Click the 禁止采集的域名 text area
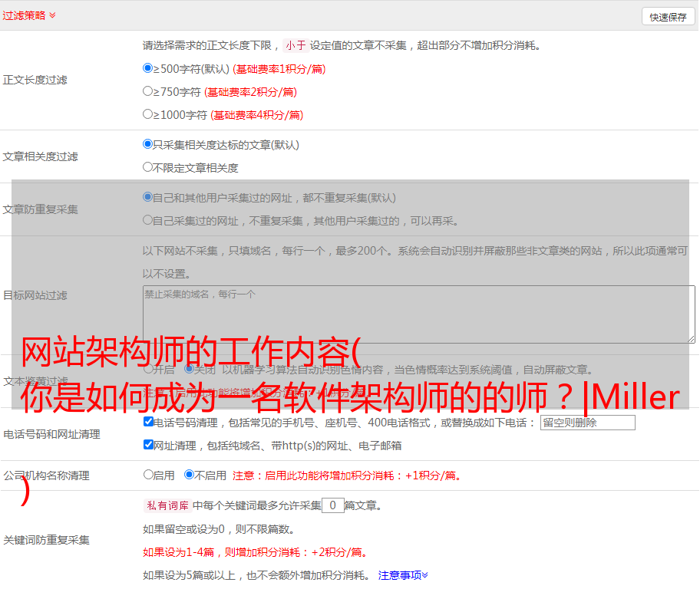Screen dimensions: 700x589 [418, 314]
